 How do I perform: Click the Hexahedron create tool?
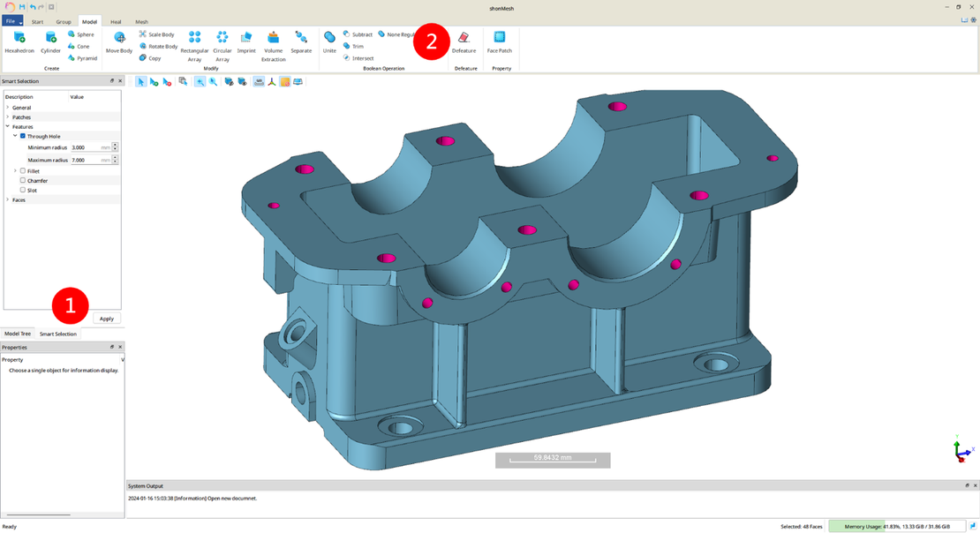(x=19, y=41)
